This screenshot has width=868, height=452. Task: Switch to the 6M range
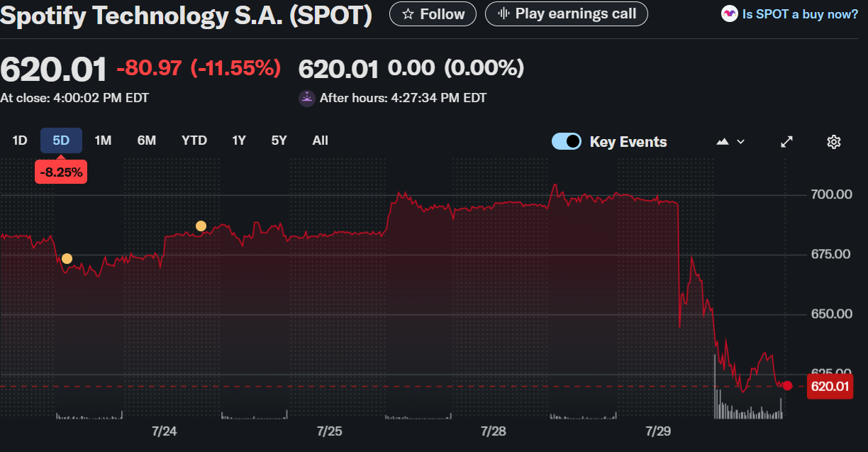click(147, 140)
